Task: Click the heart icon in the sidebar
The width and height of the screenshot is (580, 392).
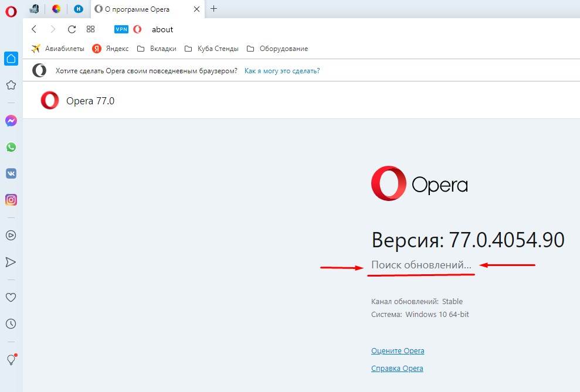Action: 11,297
